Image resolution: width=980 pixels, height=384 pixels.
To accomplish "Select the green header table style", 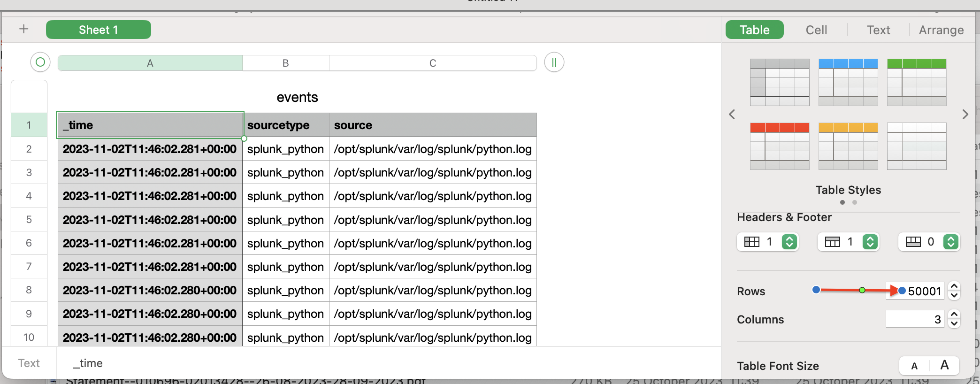I will pos(916,82).
